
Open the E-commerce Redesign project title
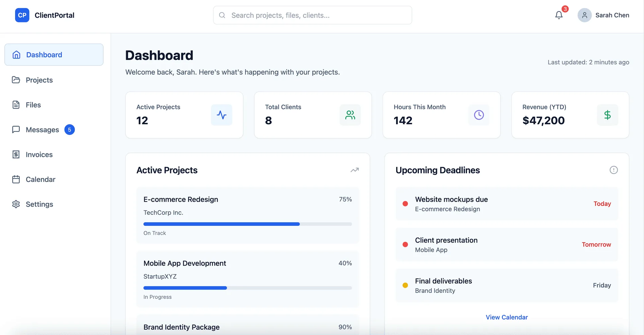181,199
